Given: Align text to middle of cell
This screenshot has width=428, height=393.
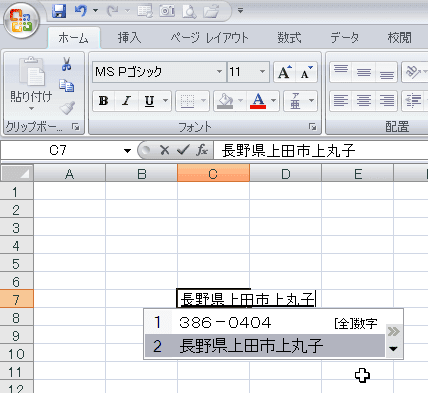Looking at the screenshot, I should (364, 72).
